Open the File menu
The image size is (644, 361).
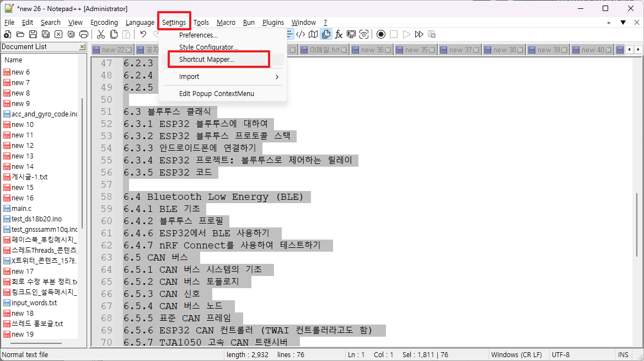[9, 23]
